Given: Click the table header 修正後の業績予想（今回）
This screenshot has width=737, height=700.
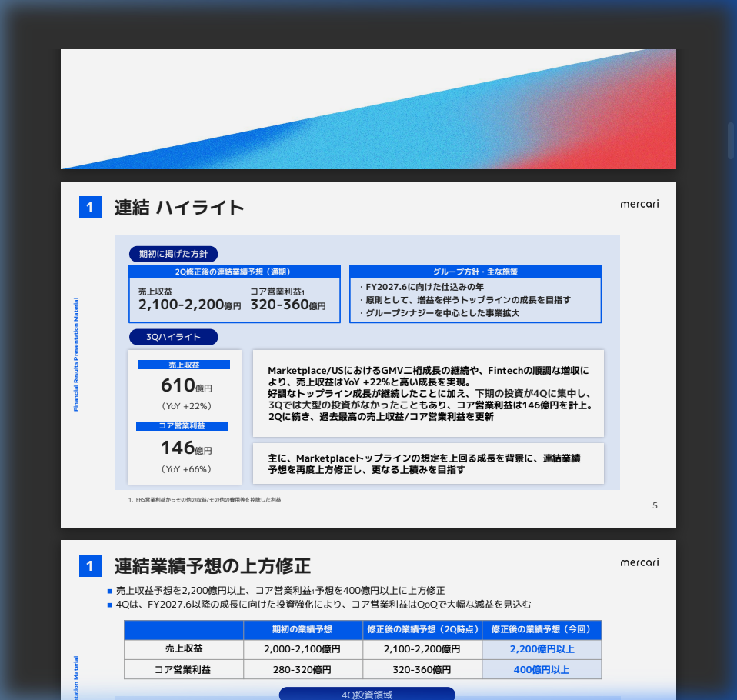Looking at the screenshot, I should (542, 629).
